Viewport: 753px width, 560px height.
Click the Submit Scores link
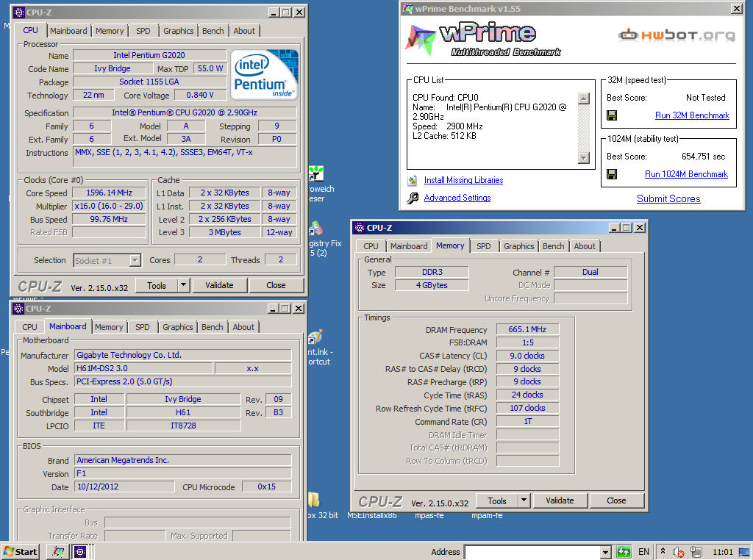(x=668, y=198)
